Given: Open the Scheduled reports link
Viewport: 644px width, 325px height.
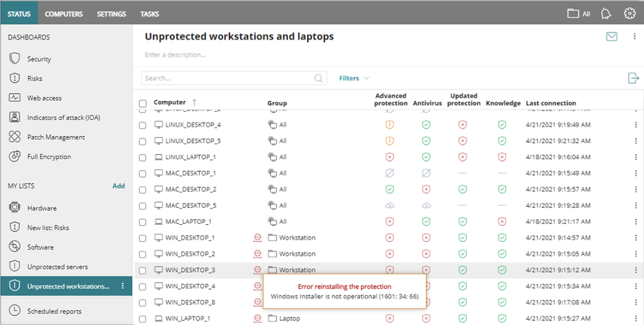Looking at the screenshot, I should 54,312.
